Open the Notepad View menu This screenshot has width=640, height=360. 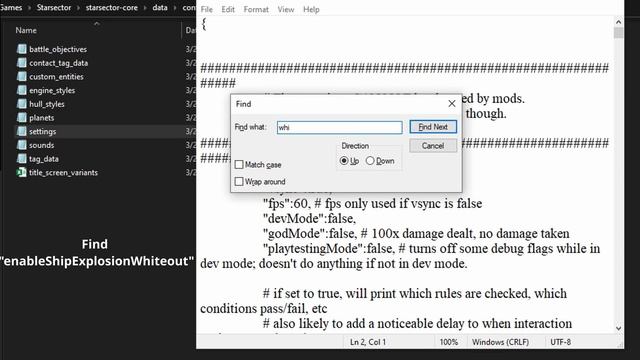click(286, 9)
